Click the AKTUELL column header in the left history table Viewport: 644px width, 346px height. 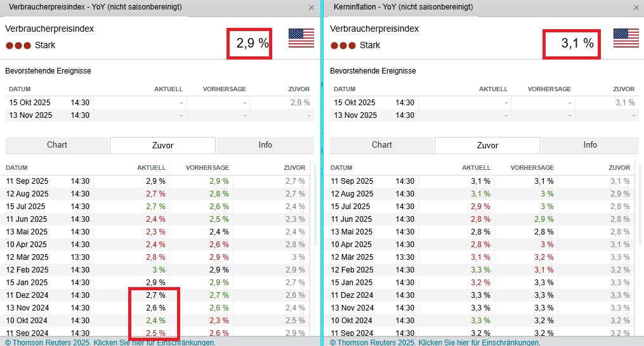[151, 168]
